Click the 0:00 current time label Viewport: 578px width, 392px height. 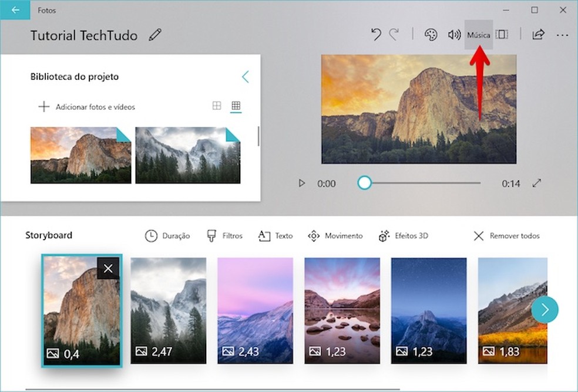[326, 184]
